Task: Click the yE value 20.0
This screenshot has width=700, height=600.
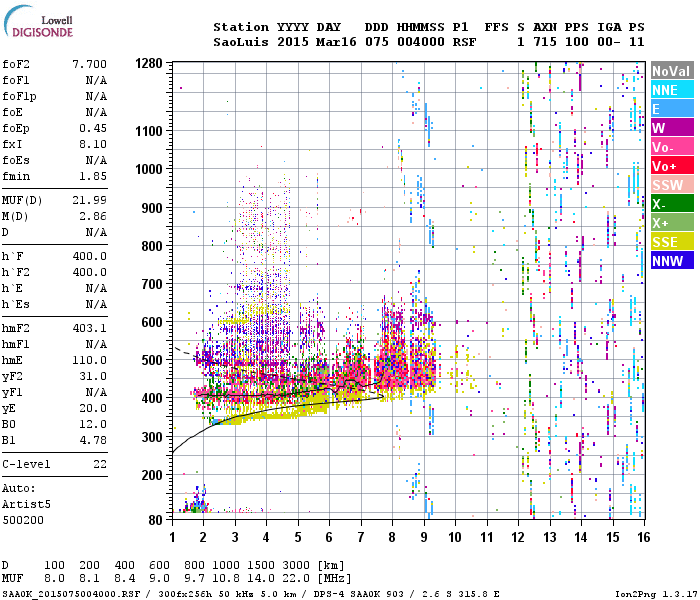Action: click(x=93, y=408)
